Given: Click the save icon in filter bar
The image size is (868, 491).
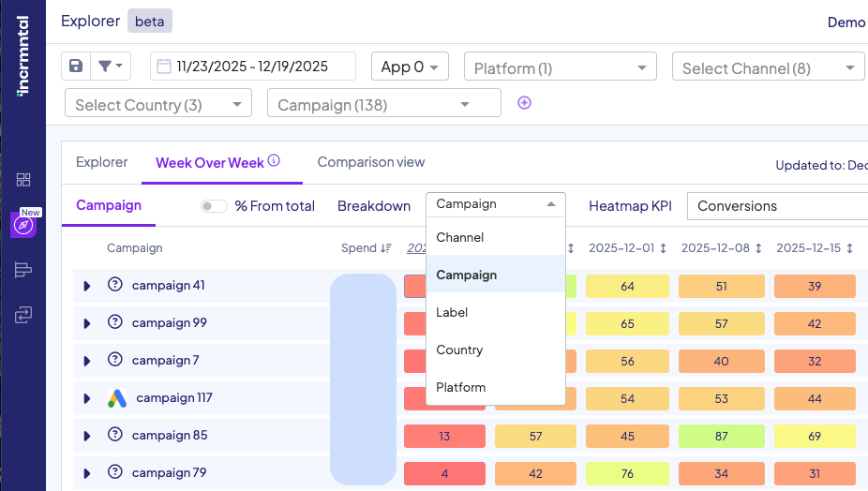Looking at the screenshot, I should click(76, 67).
